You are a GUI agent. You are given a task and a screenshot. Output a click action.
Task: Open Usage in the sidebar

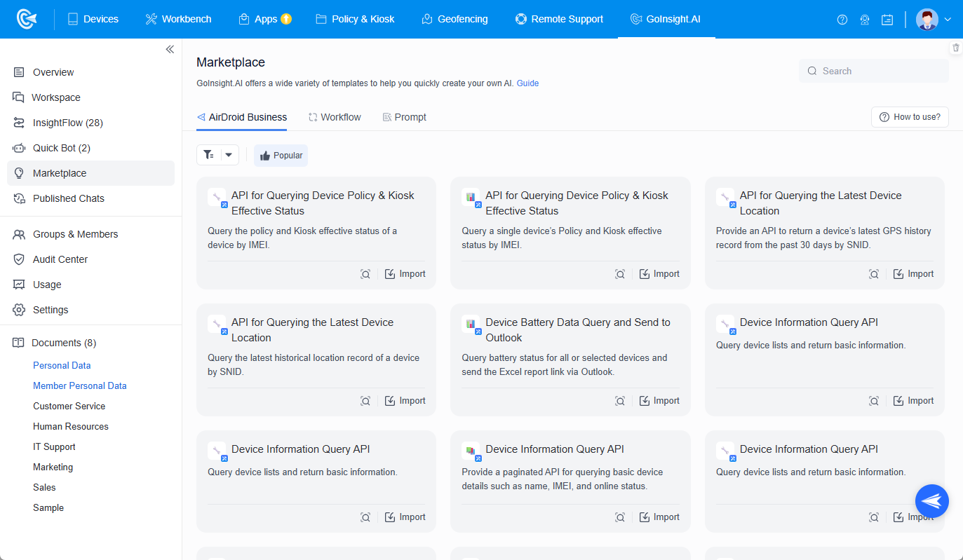point(91,285)
